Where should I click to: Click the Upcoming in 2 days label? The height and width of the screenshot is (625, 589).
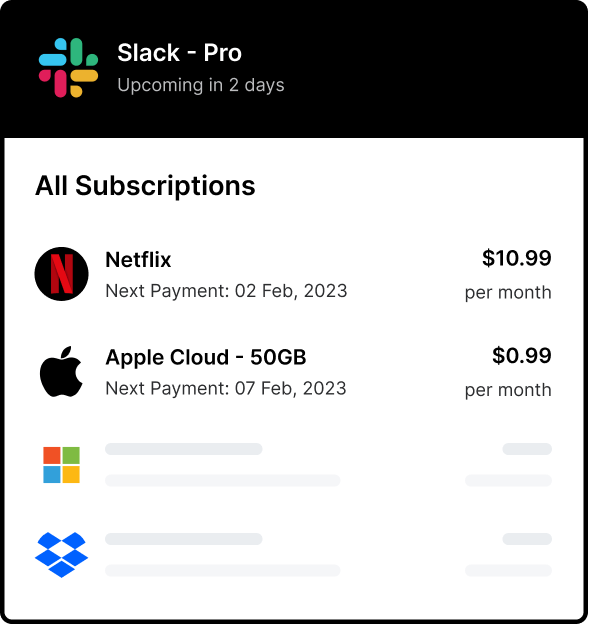coord(201,85)
